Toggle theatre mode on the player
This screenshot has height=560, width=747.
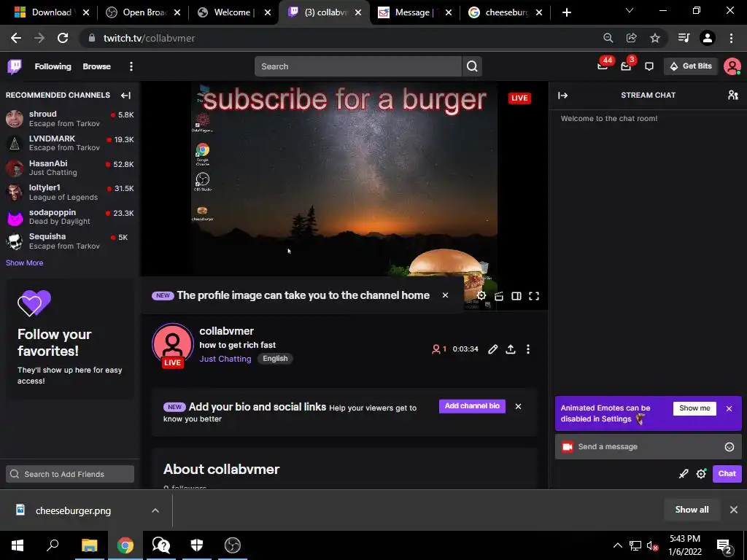[516, 296]
